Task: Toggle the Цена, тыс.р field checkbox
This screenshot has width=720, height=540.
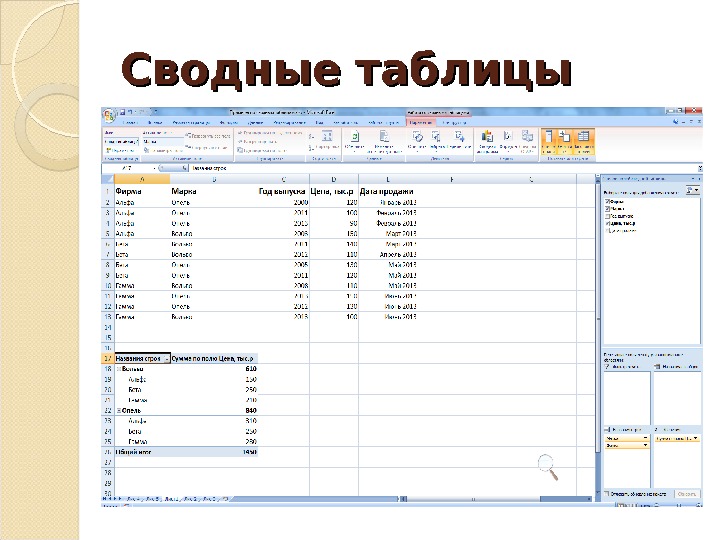Action: (x=608, y=223)
